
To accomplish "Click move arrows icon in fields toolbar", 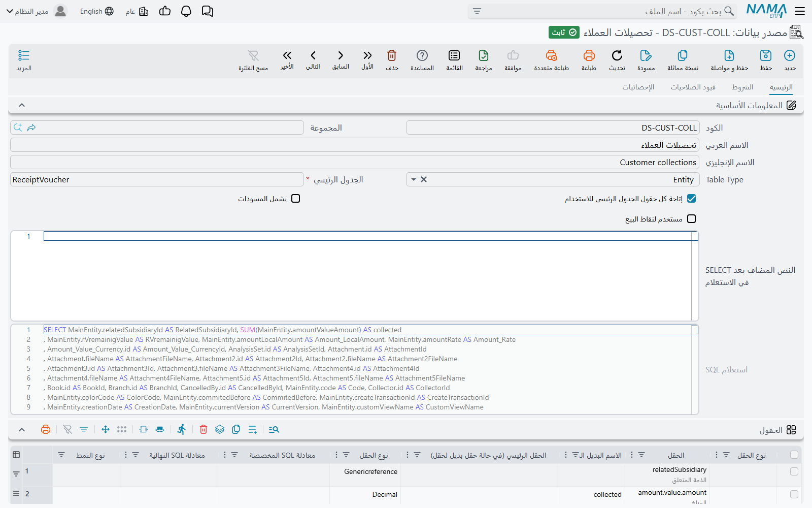I will pos(106,429).
